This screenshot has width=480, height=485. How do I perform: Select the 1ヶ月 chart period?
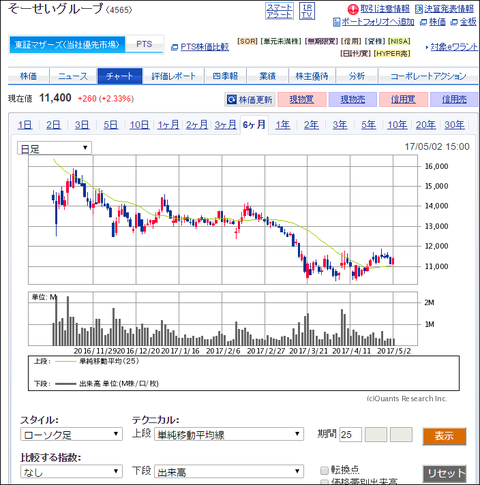coord(168,125)
